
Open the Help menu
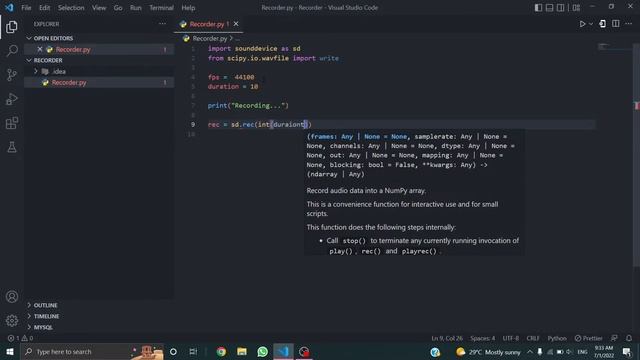pos(188,8)
